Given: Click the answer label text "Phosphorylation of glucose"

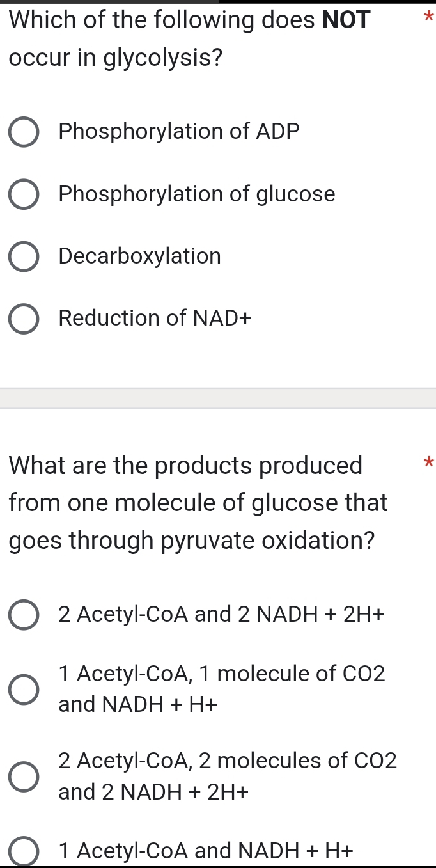Looking at the screenshot, I should coord(196,194).
